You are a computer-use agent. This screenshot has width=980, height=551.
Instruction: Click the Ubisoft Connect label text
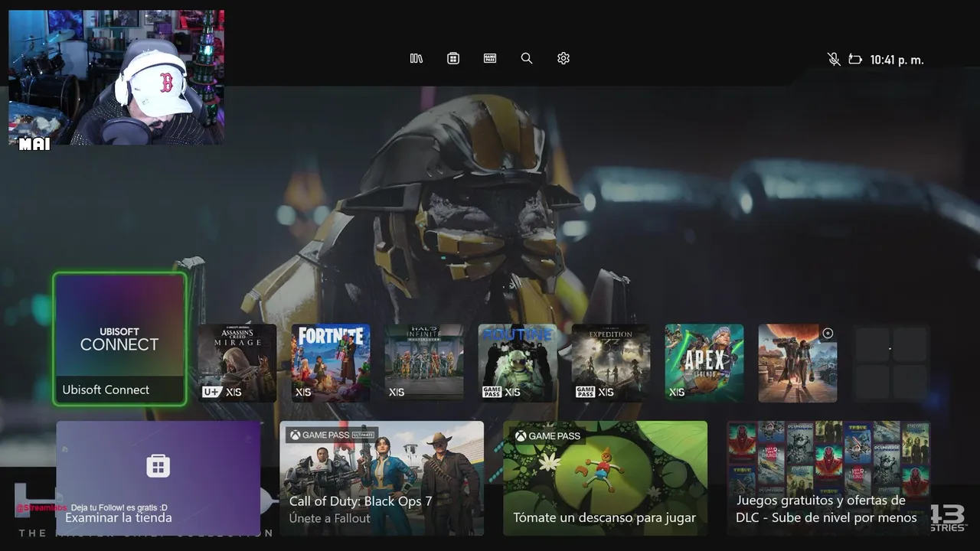106,390
